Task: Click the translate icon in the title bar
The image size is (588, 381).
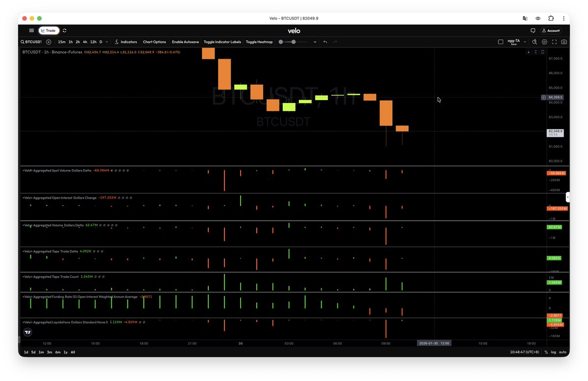Action: pyautogui.click(x=525, y=18)
